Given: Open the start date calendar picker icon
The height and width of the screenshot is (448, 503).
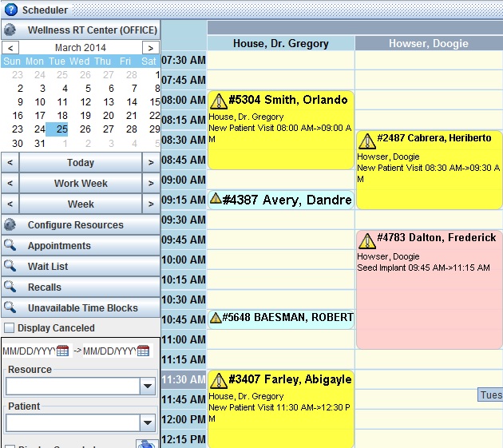Looking at the screenshot, I should pyautogui.click(x=62, y=351).
